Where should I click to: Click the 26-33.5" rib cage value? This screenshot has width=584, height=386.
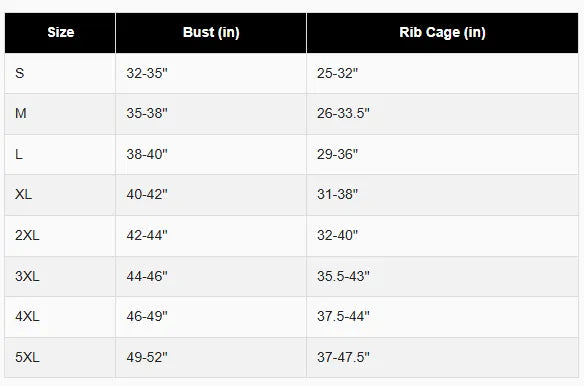point(343,113)
